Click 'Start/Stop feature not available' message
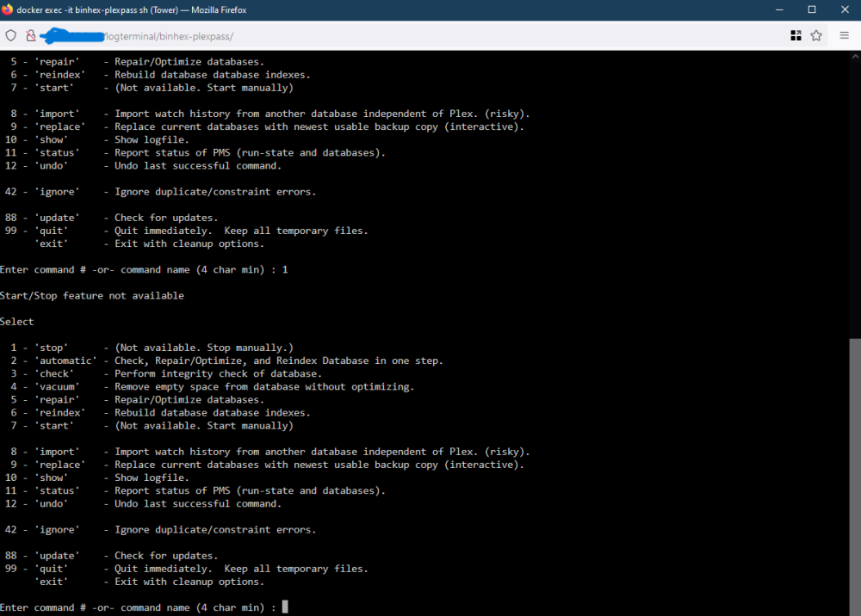The width and height of the screenshot is (861, 616). [x=92, y=296]
